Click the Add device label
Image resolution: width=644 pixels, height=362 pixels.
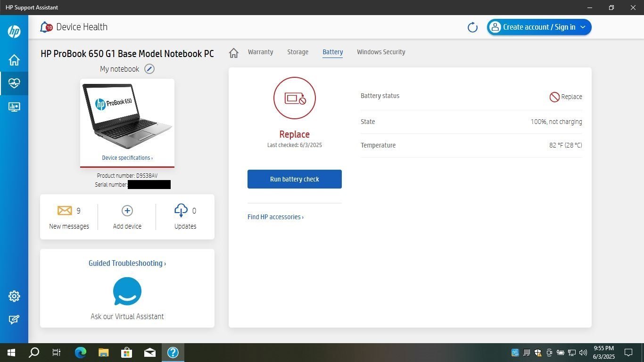click(127, 227)
